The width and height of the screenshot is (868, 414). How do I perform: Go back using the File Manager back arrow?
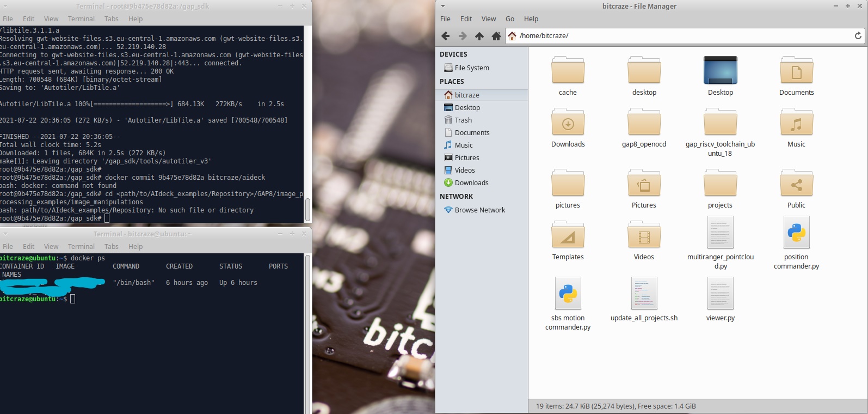click(445, 36)
